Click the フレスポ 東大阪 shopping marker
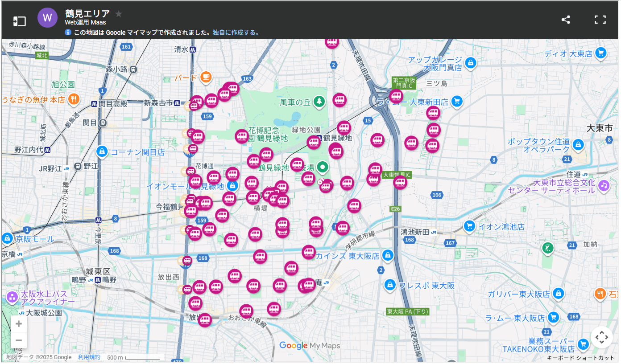The height and width of the screenshot is (364, 621). pos(390,285)
